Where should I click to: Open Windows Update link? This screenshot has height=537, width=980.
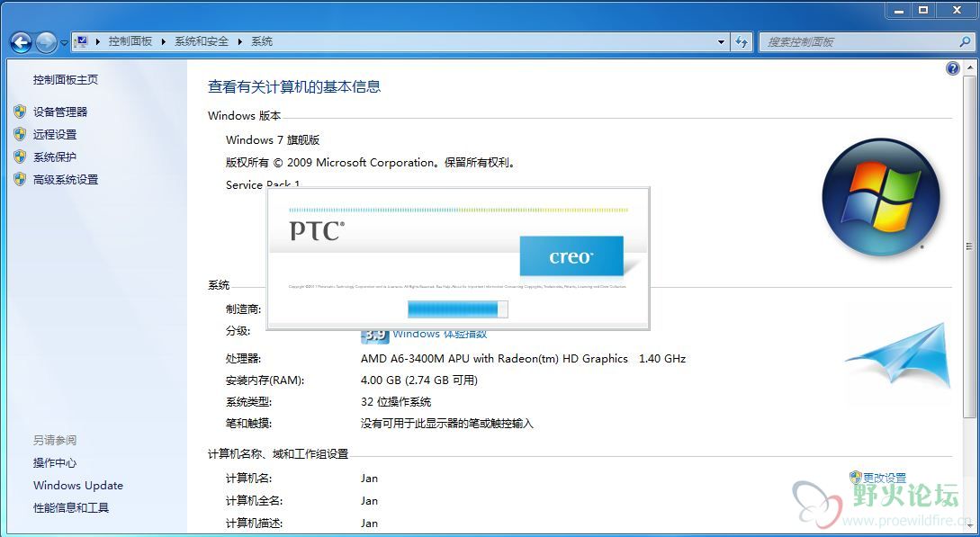pos(78,485)
